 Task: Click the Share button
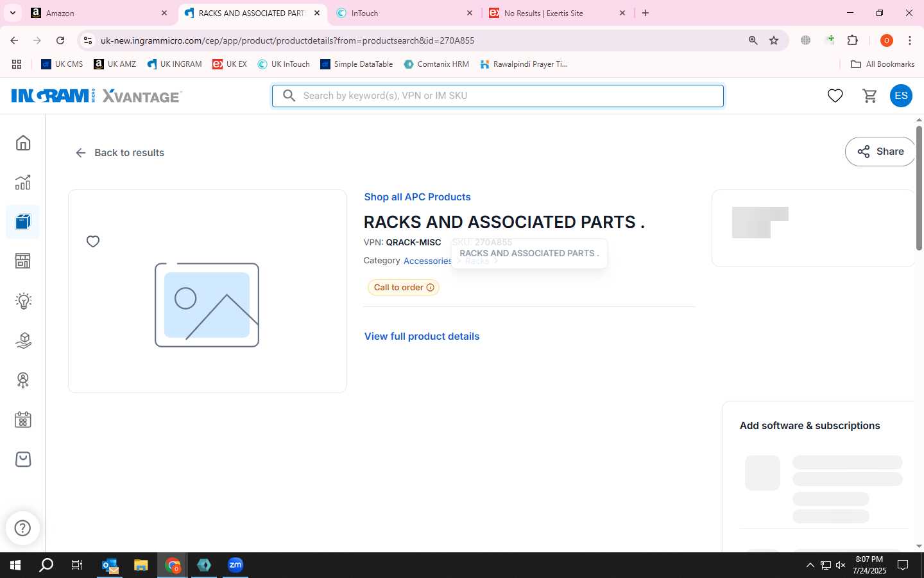click(x=880, y=152)
